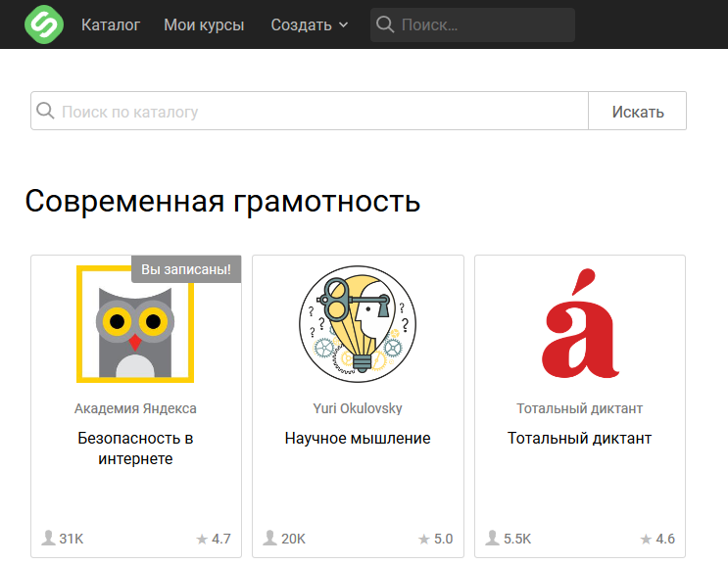Click the 4.6 rating value
728x566 pixels.
(x=665, y=539)
